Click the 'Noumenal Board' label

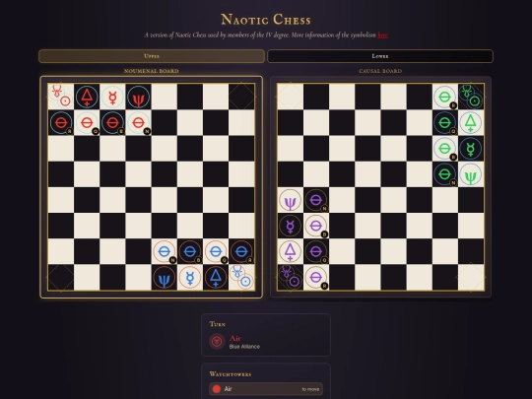click(x=152, y=71)
